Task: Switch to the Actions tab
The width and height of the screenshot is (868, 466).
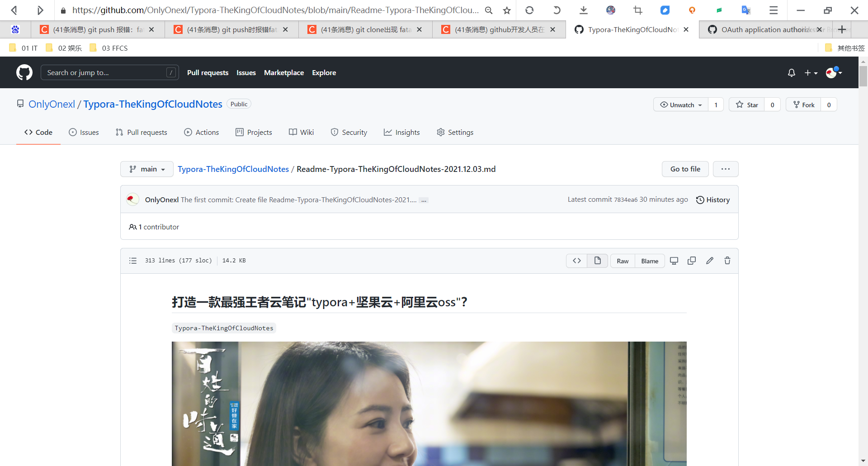Action: (202, 132)
